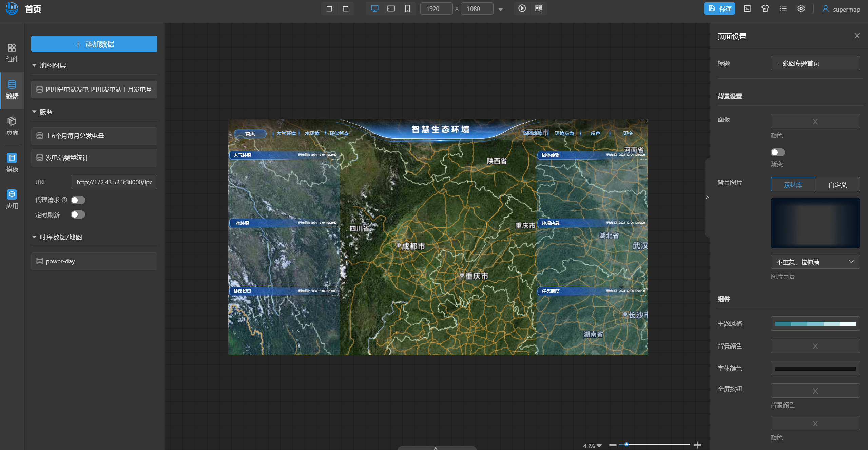Click the zoom in plus icon

pos(697,445)
